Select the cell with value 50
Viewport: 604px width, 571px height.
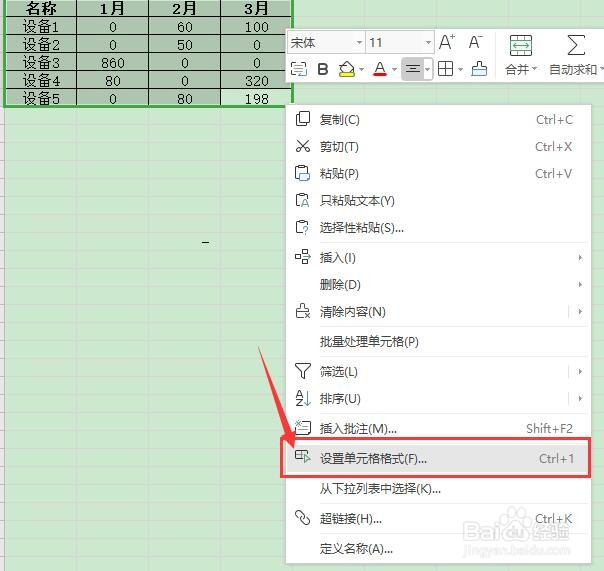[185, 45]
